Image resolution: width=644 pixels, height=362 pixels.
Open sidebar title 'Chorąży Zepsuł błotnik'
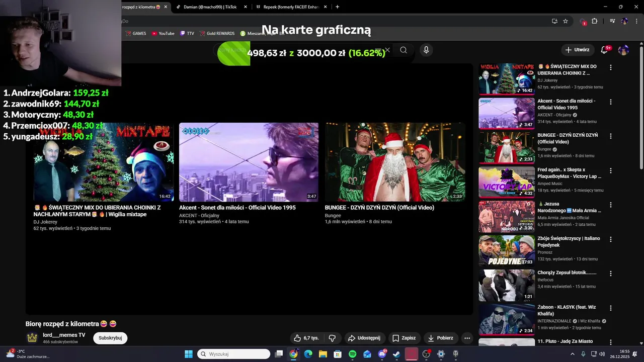567,273
